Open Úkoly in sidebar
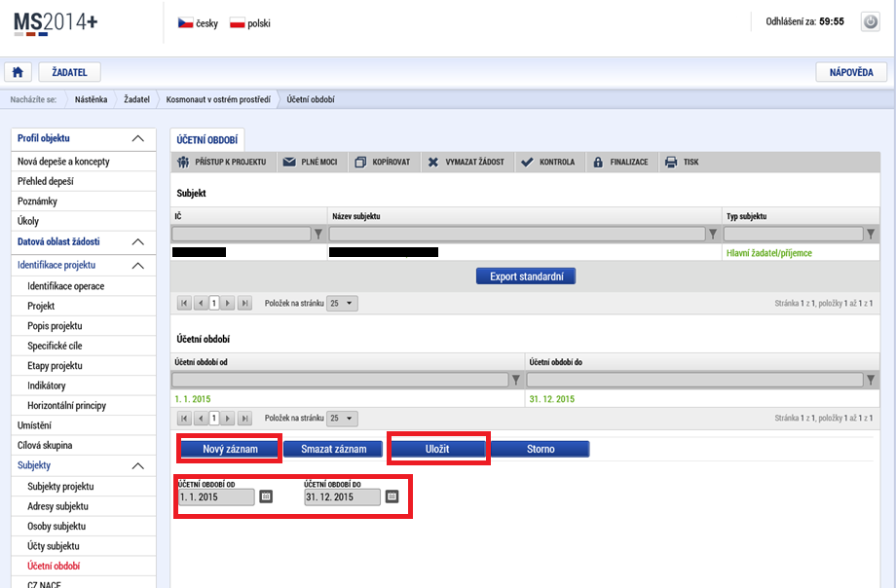896x588 pixels. click(x=84, y=221)
